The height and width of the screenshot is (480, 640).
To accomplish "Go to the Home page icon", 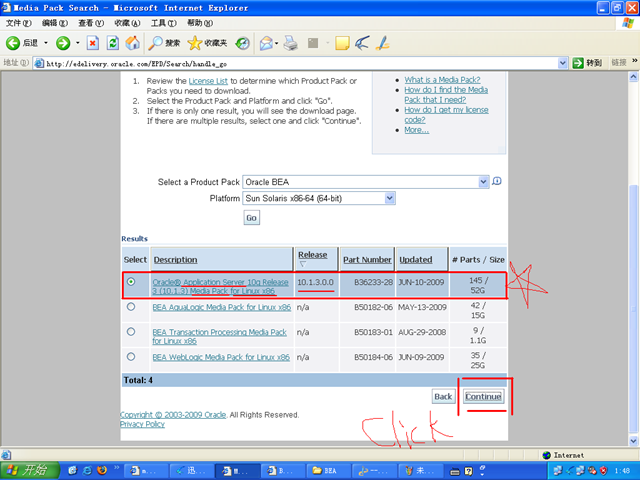I will click(132, 43).
